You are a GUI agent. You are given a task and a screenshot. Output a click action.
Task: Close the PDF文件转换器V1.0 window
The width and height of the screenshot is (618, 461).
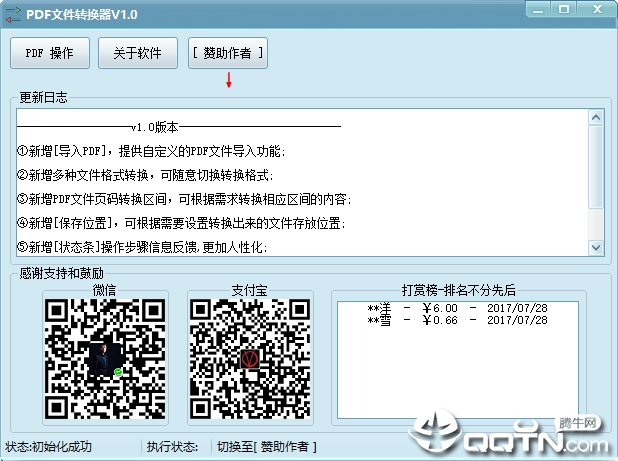coord(598,9)
